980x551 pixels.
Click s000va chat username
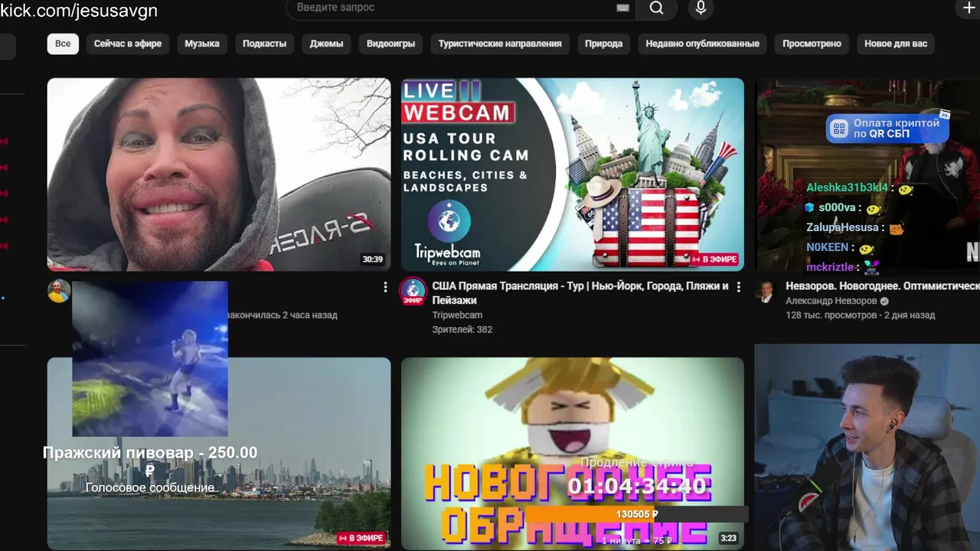[x=837, y=207]
